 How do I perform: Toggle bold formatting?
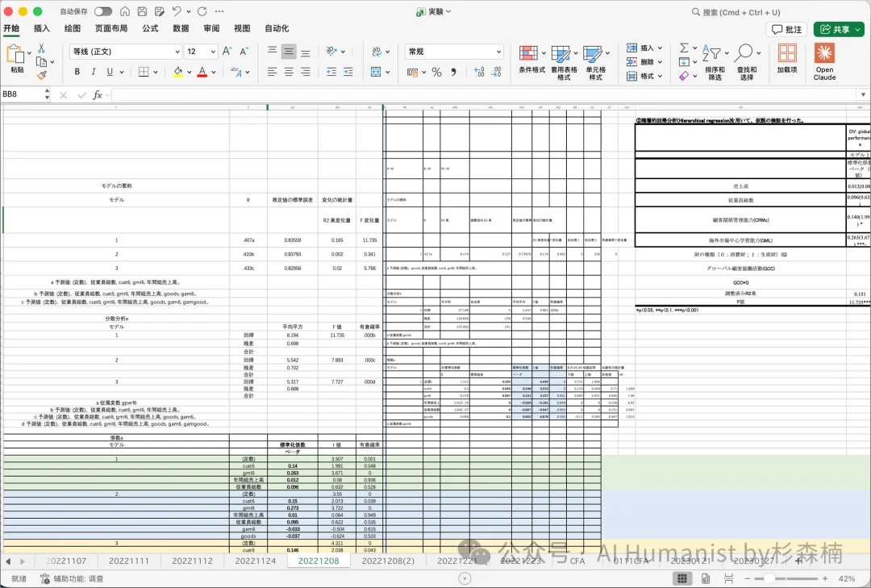click(77, 72)
